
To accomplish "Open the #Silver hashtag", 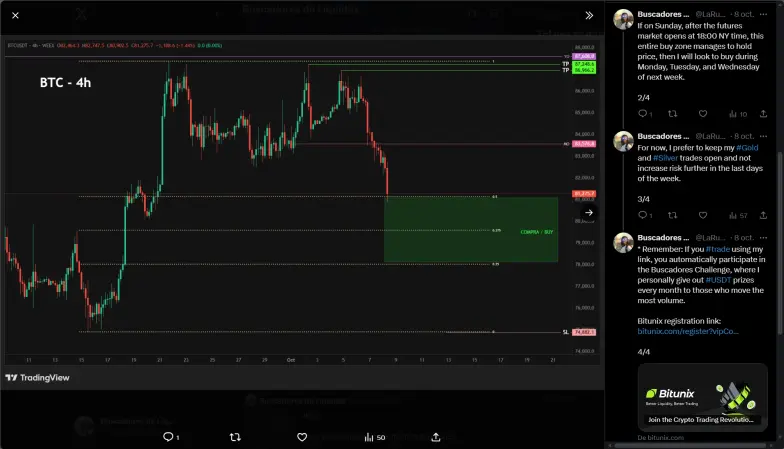I will (665, 158).
